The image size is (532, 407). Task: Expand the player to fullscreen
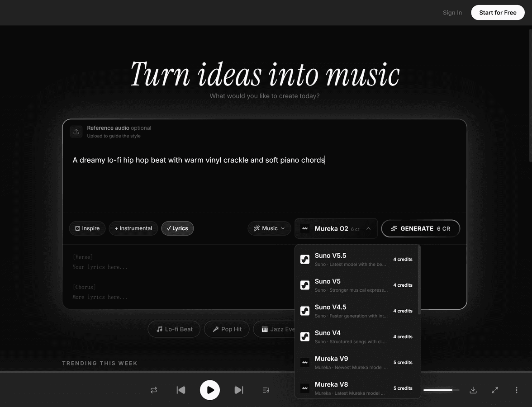tap(495, 390)
